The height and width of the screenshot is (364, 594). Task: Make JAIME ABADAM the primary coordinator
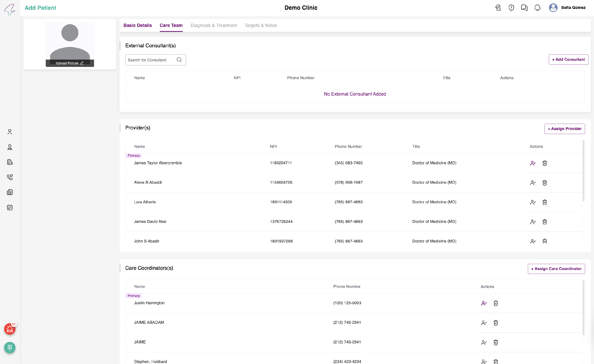[x=484, y=323]
